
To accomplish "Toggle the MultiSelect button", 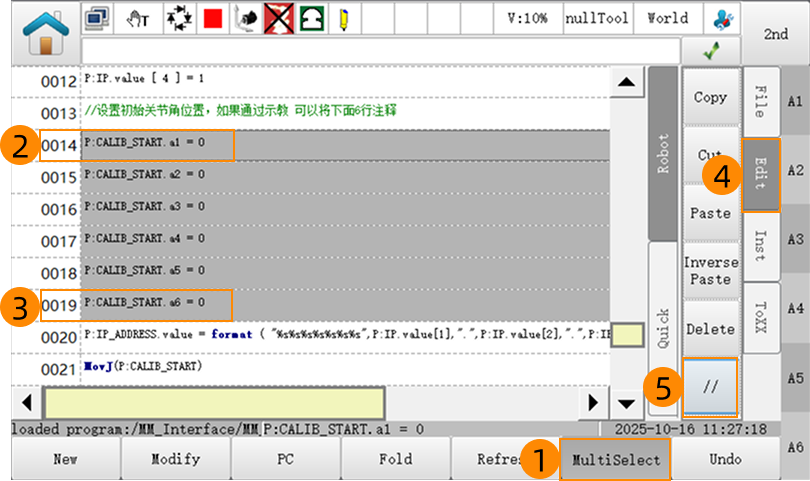I will [615, 459].
